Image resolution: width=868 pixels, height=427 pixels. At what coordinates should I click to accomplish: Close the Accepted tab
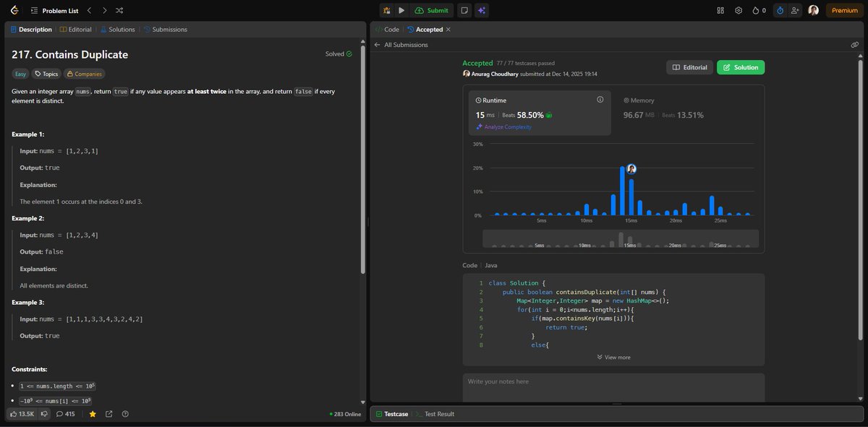pos(448,30)
